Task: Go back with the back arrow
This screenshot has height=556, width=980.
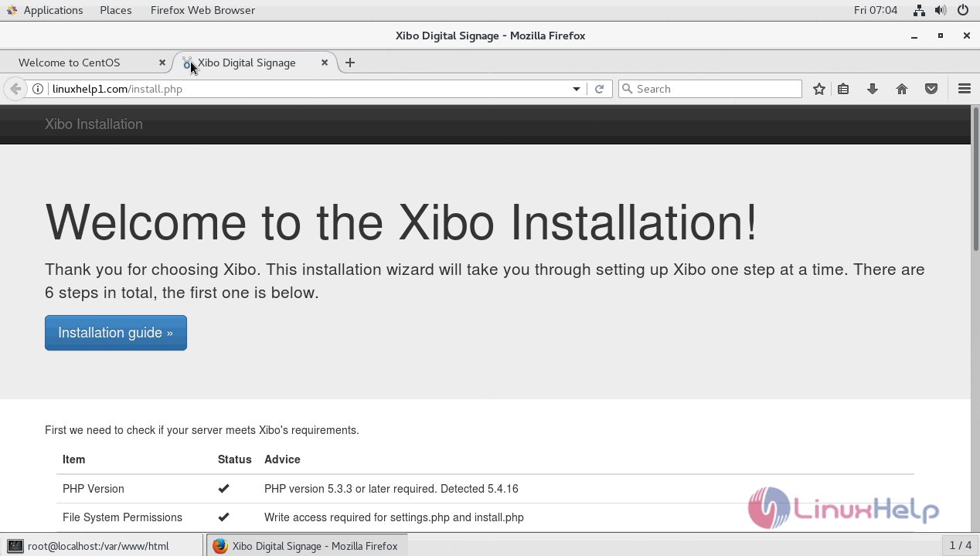Action: tap(15, 89)
